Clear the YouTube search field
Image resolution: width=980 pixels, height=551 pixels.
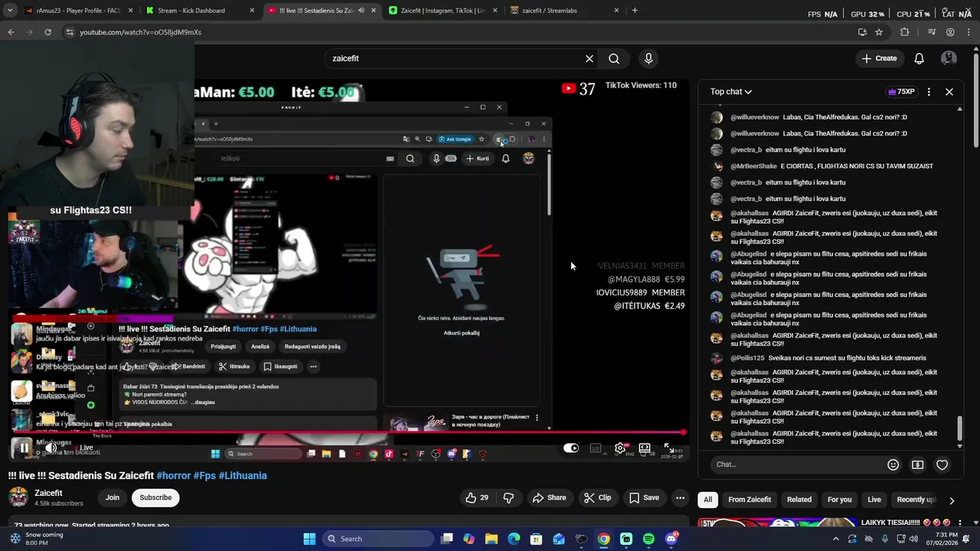tap(590, 58)
